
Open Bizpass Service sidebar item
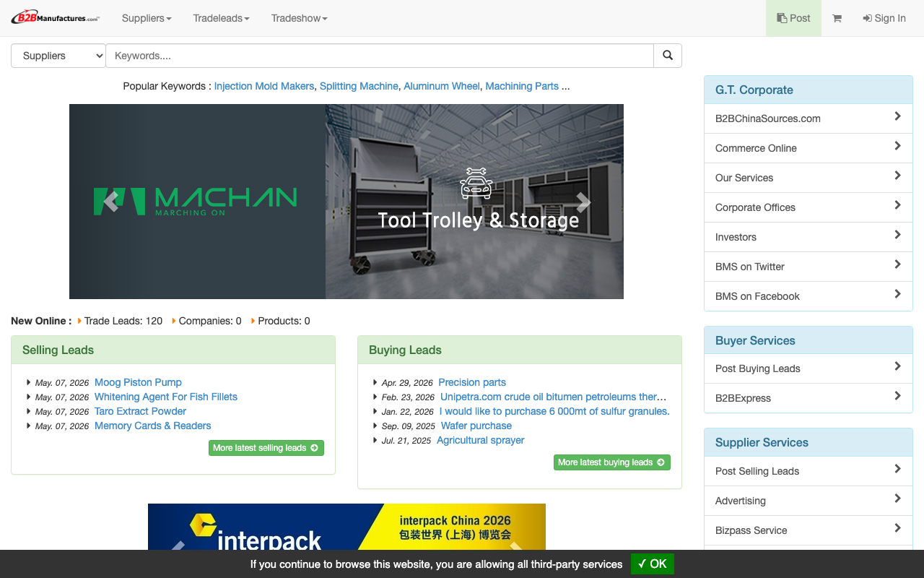[808, 530]
